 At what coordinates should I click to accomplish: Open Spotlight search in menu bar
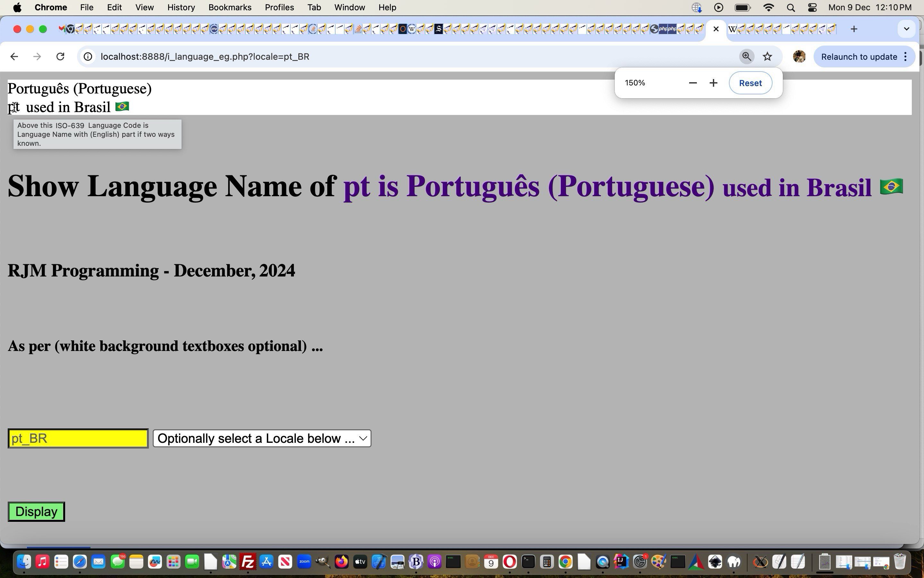[x=791, y=7]
